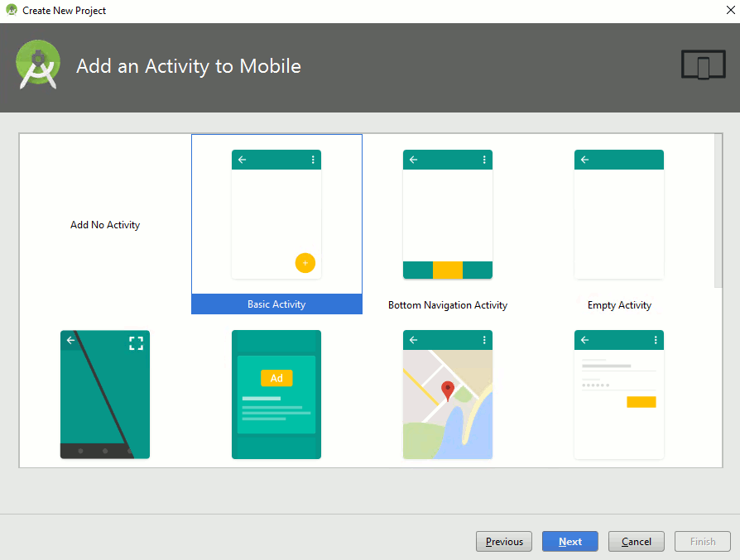
Task: Click the red map pin in Maps Activity
Action: (448, 391)
